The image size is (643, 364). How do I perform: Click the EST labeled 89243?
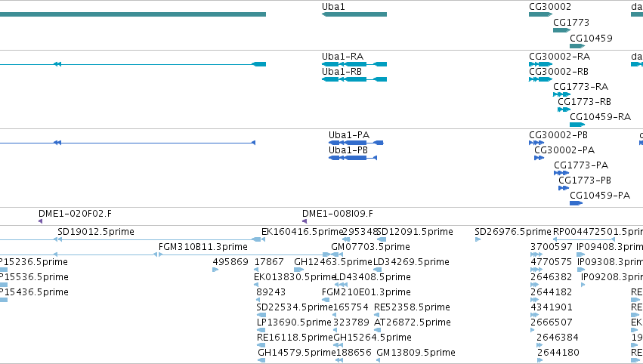270,293
